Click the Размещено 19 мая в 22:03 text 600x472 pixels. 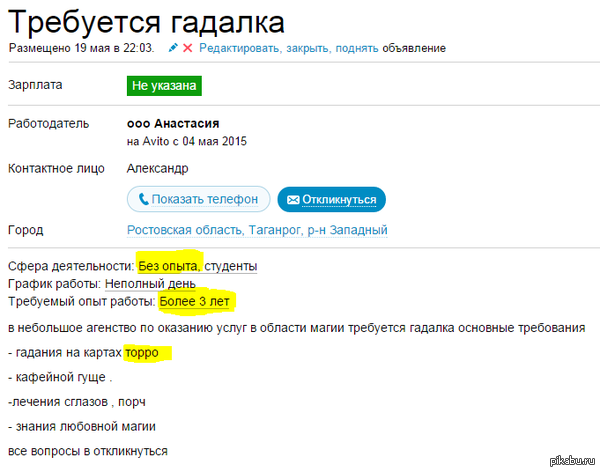(x=82, y=48)
